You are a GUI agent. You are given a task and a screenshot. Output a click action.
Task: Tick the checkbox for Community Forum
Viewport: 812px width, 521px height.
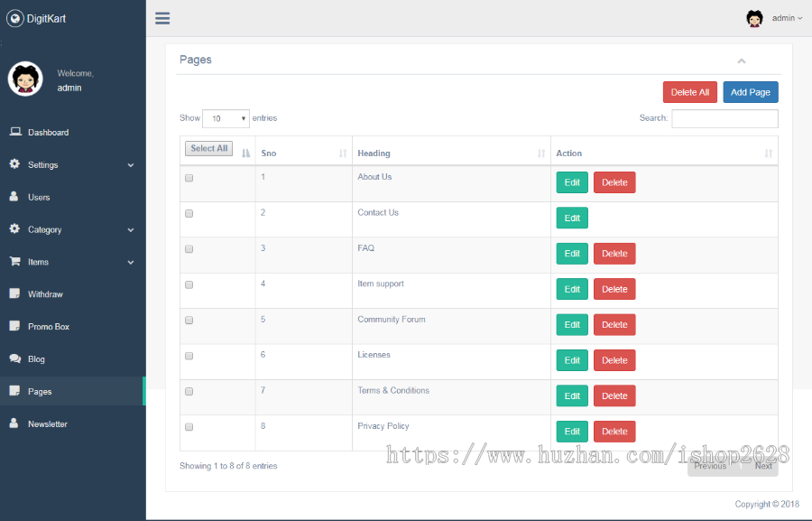(189, 321)
